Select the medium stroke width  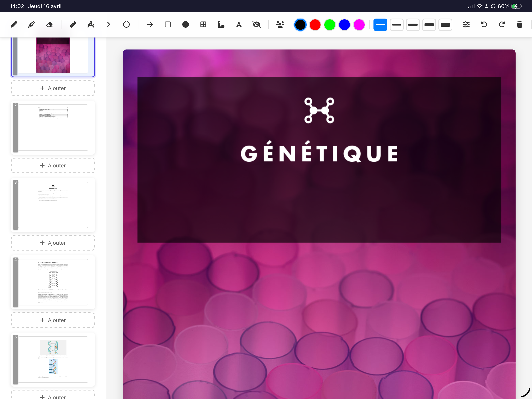tap(413, 25)
